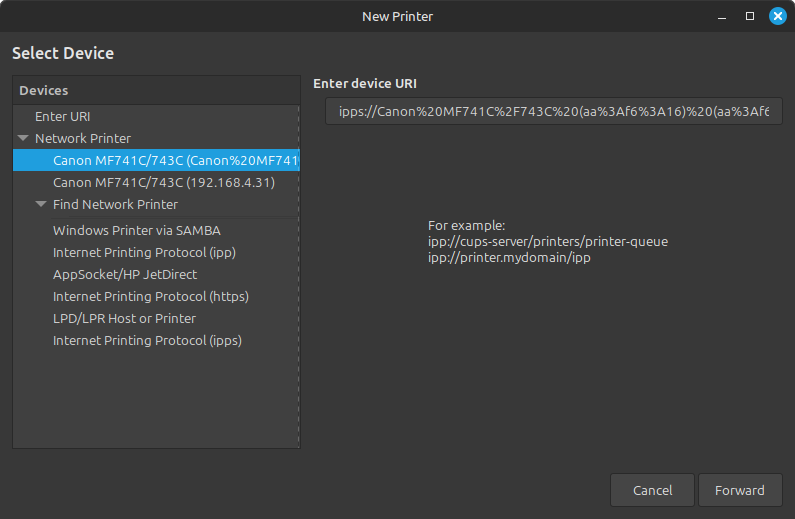Click the Devices column header

[156, 90]
